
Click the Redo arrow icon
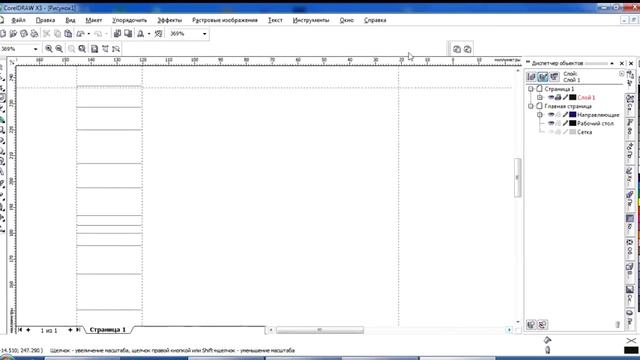pos(98,34)
